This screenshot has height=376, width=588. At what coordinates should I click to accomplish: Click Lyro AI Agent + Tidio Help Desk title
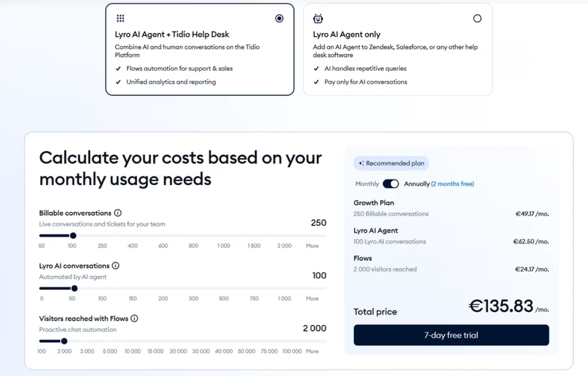(172, 34)
